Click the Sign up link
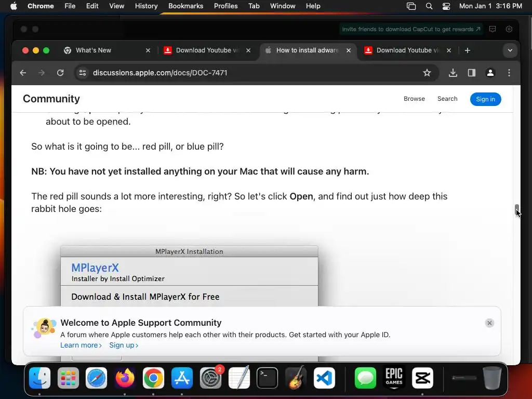The height and width of the screenshot is (399, 532). coord(124,345)
